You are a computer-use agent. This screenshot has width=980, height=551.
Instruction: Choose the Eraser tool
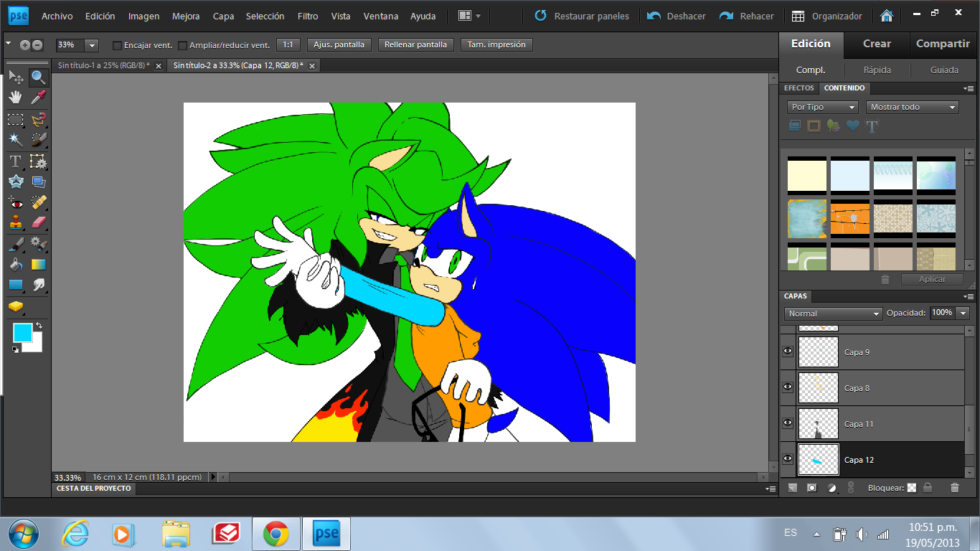[38, 222]
